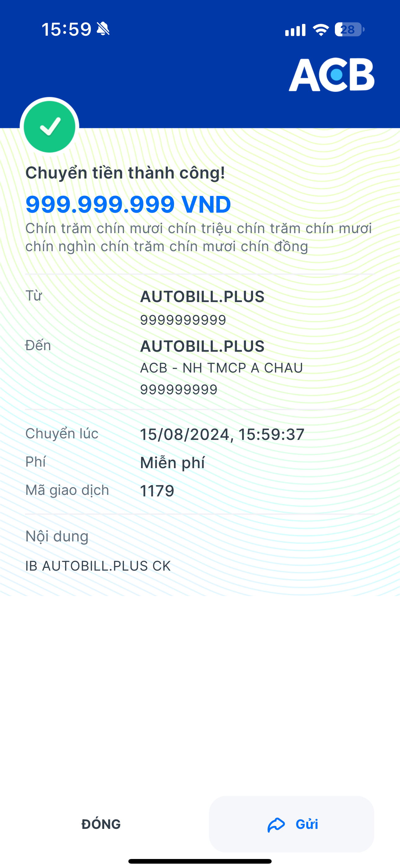400x868 pixels.
Task: Tap the share arrow icon beside Gửi
Action: [276, 825]
